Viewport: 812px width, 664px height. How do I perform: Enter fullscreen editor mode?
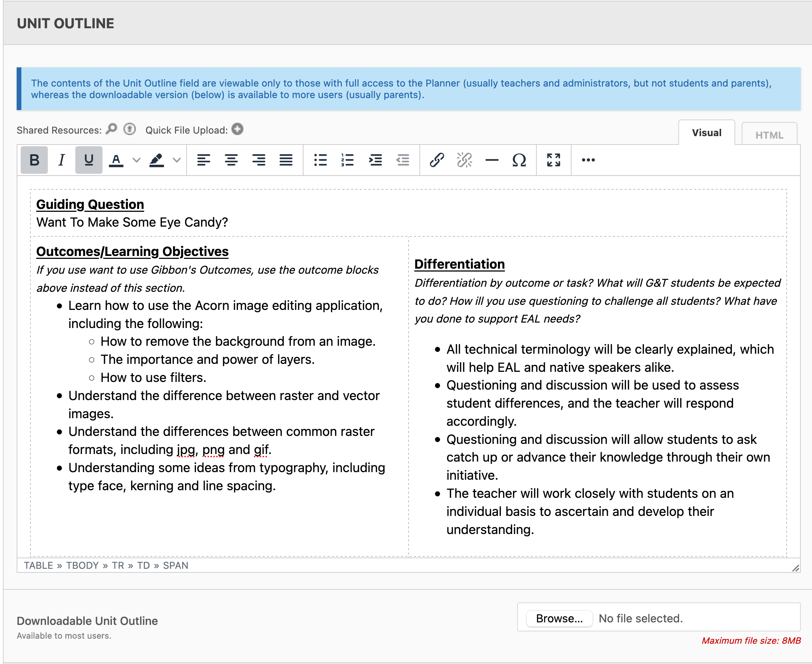pyautogui.click(x=553, y=160)
